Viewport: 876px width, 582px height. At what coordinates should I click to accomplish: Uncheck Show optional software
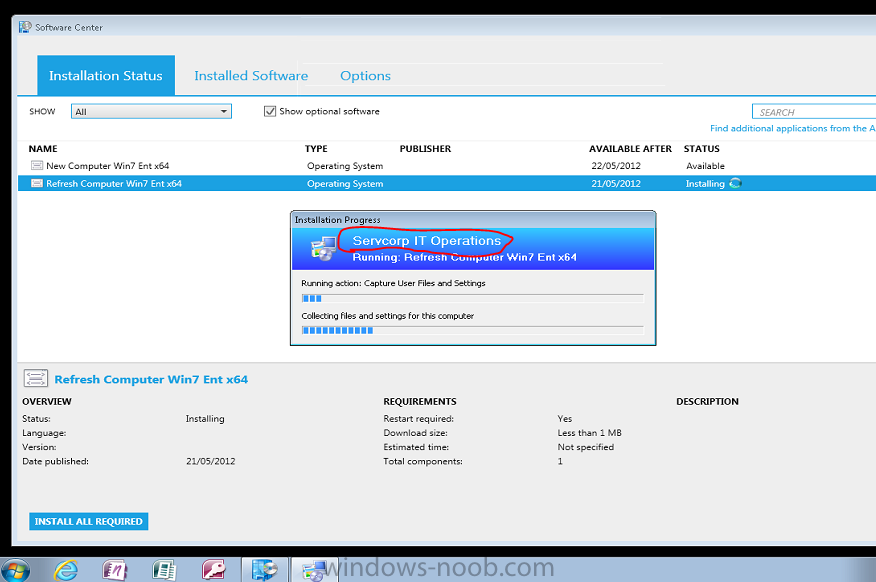(270, 111)
